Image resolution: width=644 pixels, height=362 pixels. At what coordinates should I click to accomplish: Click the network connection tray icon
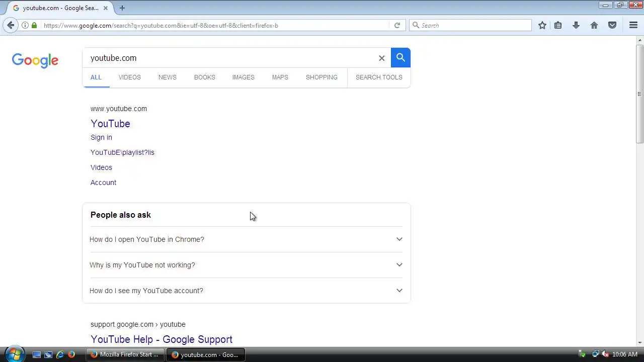click(596, 354)
